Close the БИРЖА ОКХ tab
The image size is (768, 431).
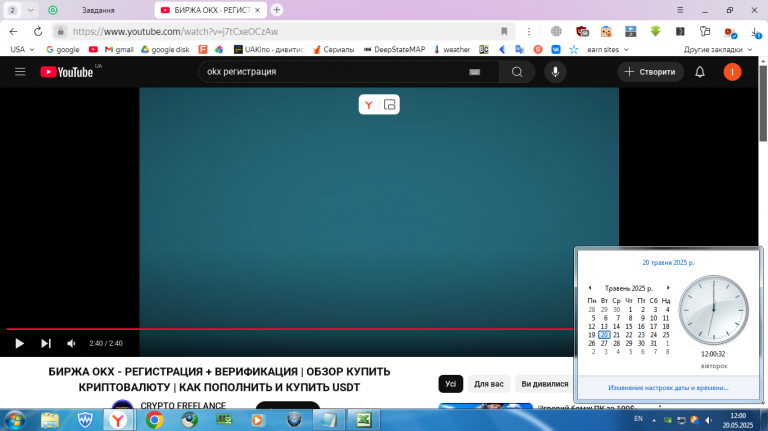[x=258, y=10]
